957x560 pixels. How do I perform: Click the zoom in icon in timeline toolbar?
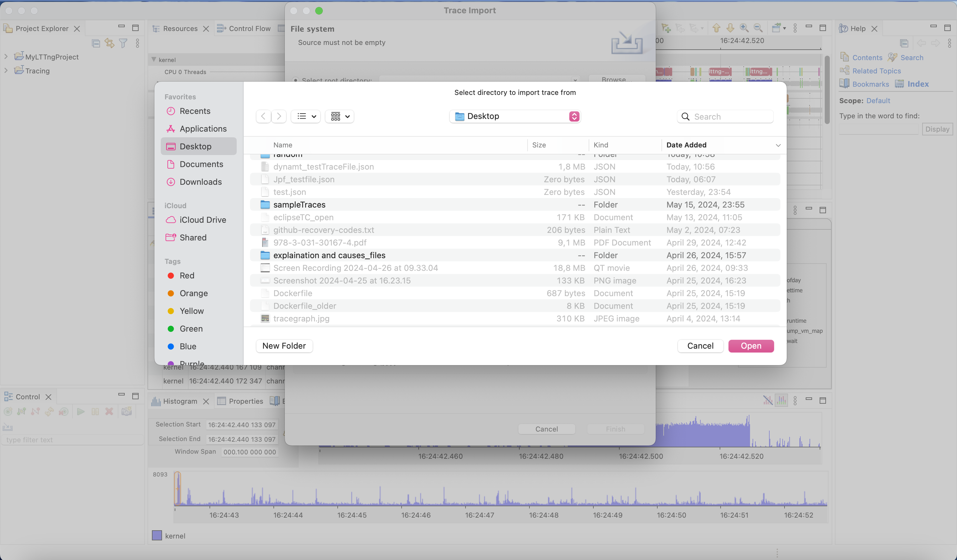click(x=744, y=28)
